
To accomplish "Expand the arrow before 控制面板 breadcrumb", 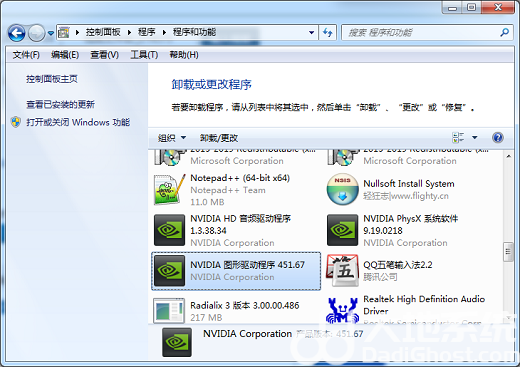I will (77, 32).
